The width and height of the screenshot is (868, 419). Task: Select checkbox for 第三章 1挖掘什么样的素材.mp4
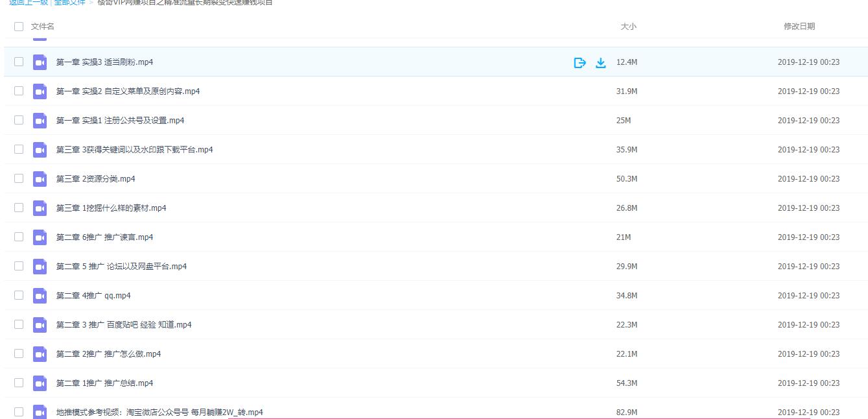(19, 208)
